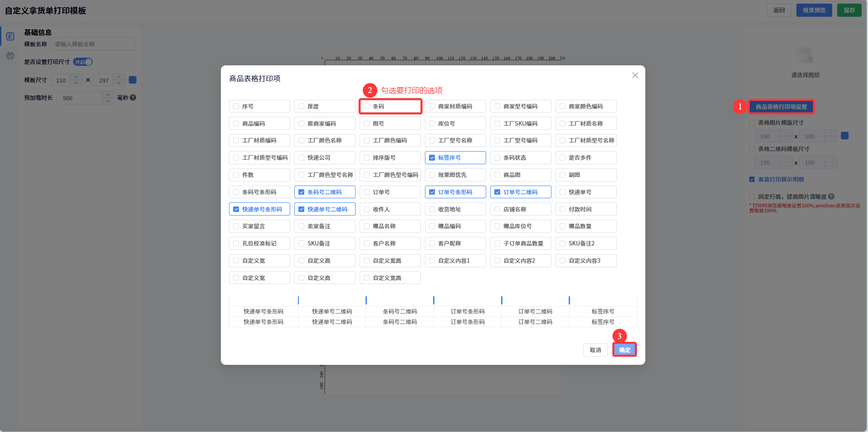Select the 孔位校准标记 option
Viewport: 868px width, 432px height.
tap(236, 243)
